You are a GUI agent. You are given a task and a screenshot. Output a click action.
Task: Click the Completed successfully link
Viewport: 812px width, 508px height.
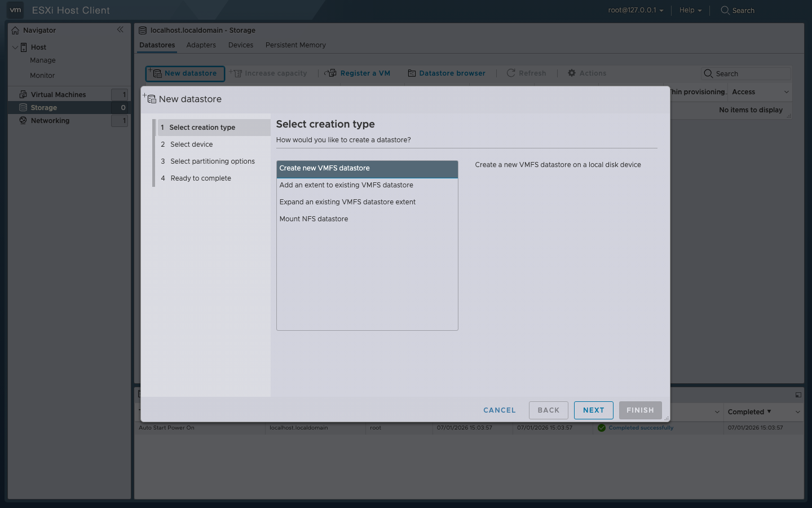pyautogui.click(x=641, y=428)
